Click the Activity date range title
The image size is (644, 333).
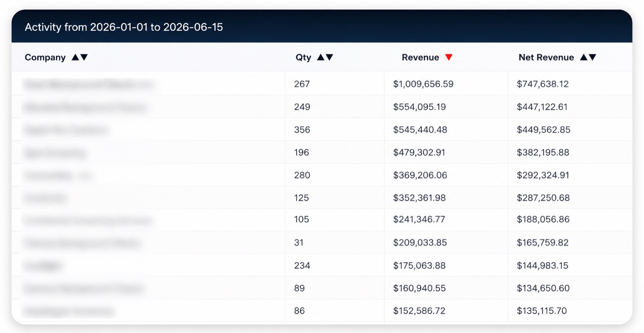tap(124, 27)
